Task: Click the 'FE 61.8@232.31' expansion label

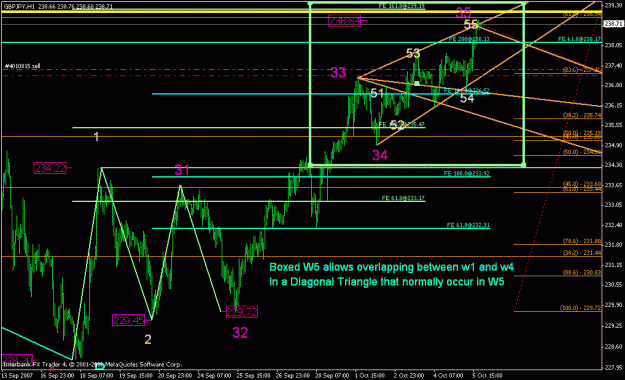Action: pyautogui.click(x=468, y=225)
